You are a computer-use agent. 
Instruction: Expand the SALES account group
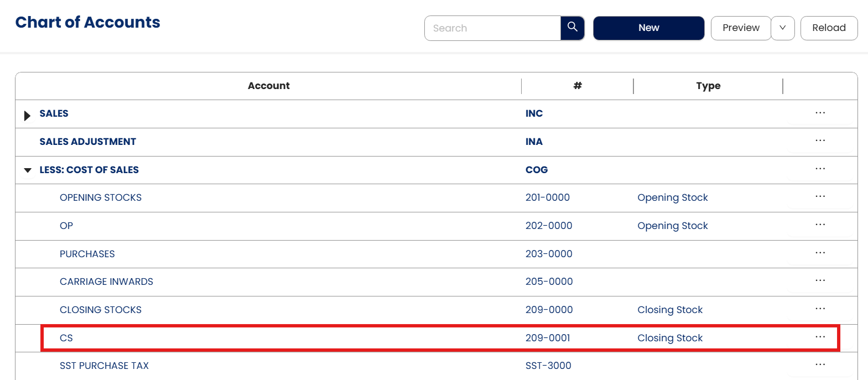pos(27,115)
